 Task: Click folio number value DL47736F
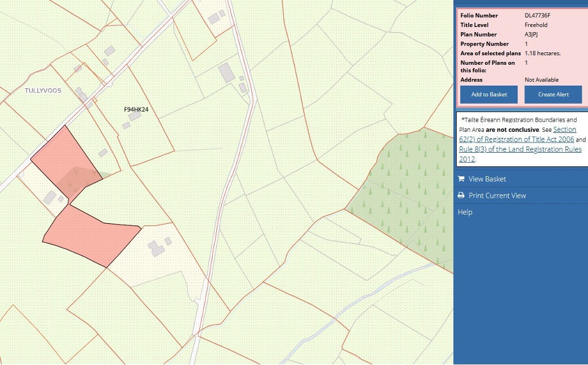click(x=537, y=15)
